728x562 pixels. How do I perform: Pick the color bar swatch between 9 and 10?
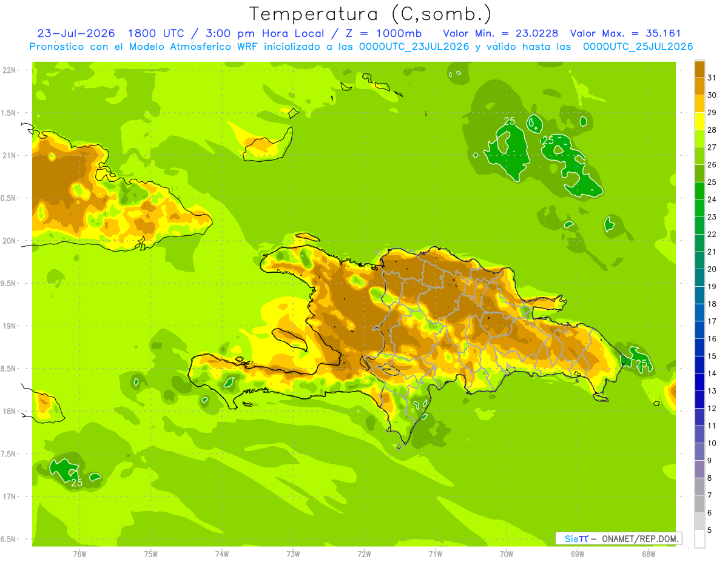(x=699, y=452)
